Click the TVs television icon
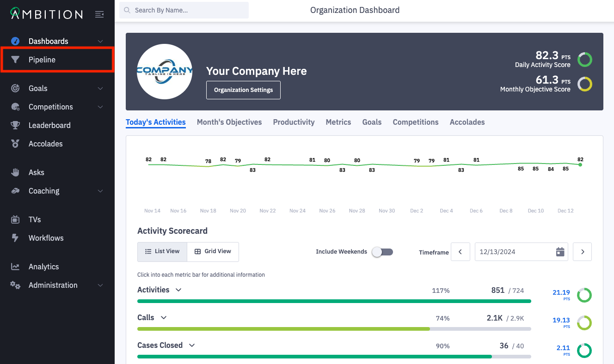Image resolution: width=614 pixels, height=364 pixels. [15, 219]
